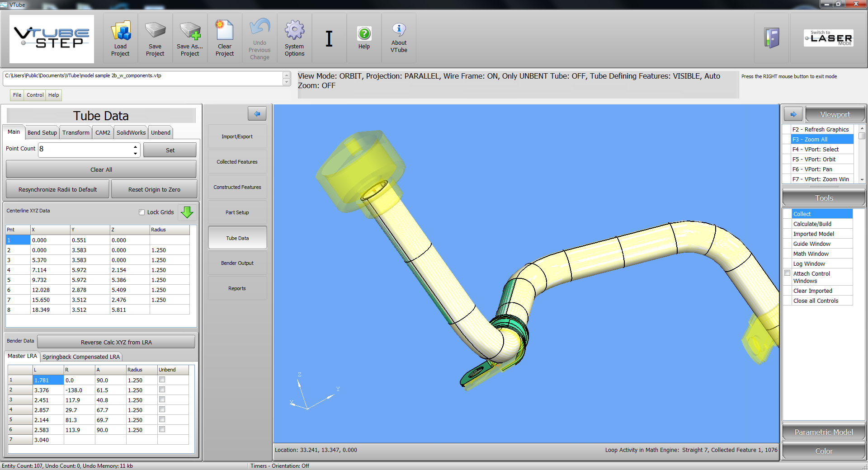Check the Unbend box for row 1
Image resolution: width=868 pixels, height=470 pixels.
point(162,380)
